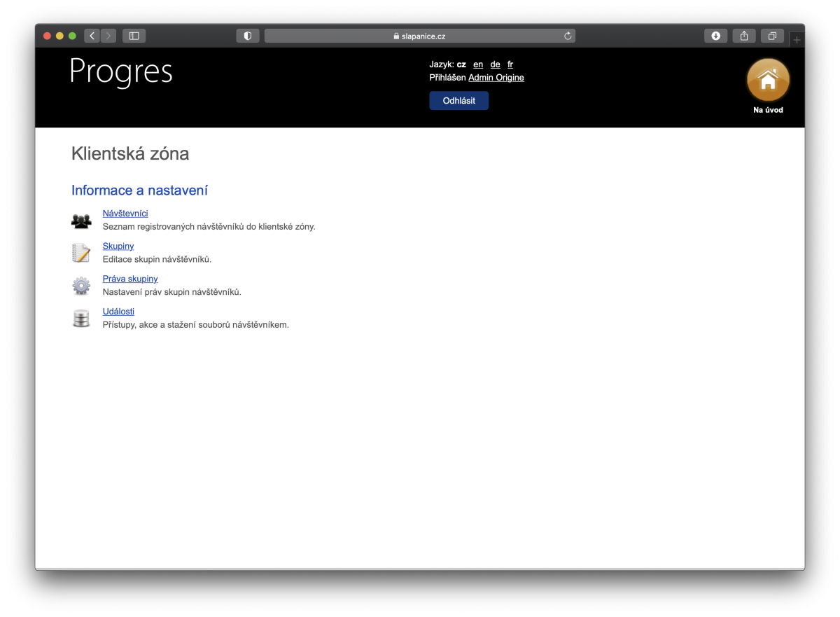
Task: Switch language to fr
Action: pos(510,64)
